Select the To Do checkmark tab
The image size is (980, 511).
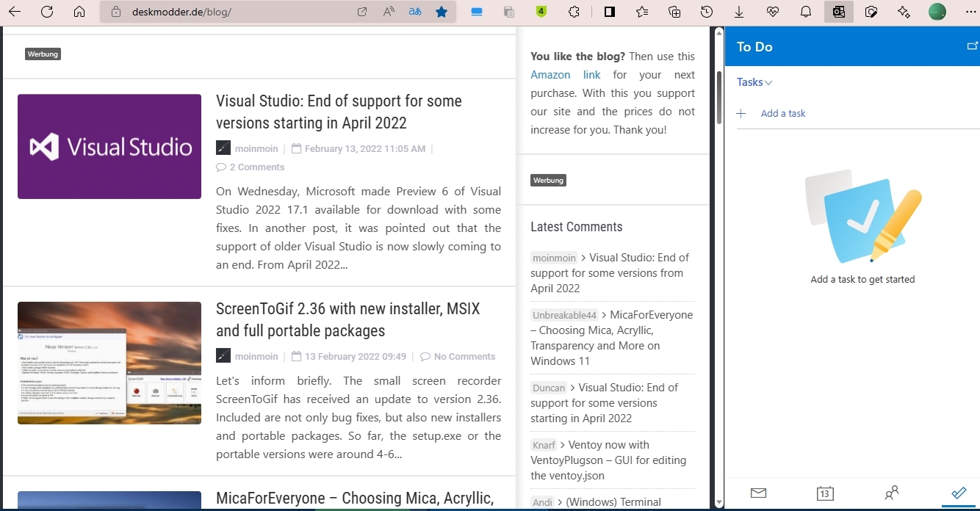coord(959,493)
